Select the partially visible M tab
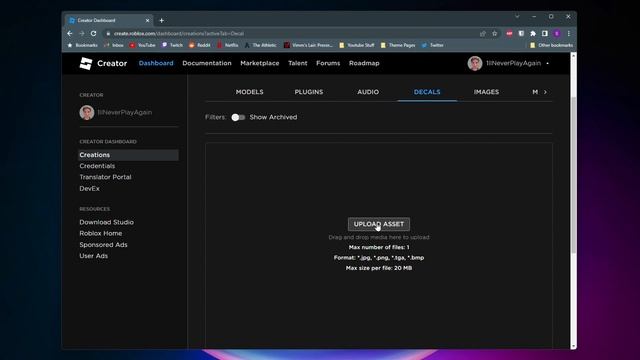Viewport: 640px width, 360px height. 535,92
